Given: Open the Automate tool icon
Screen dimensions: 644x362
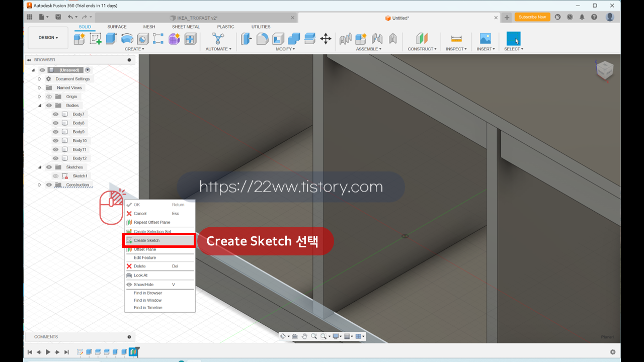Looking at the screenshot, I should tap(218, 39).
